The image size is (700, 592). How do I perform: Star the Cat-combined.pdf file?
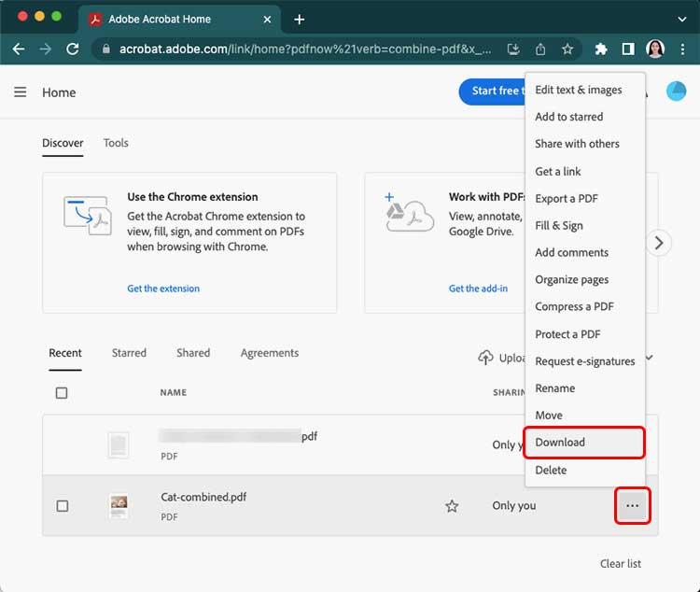tap(452, 506)
